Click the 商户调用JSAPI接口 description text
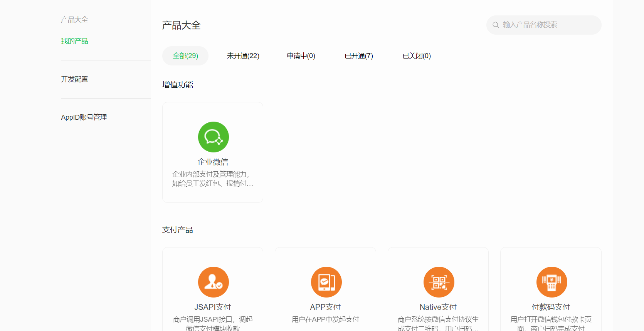The image size is (644, 331). (213, 323)
